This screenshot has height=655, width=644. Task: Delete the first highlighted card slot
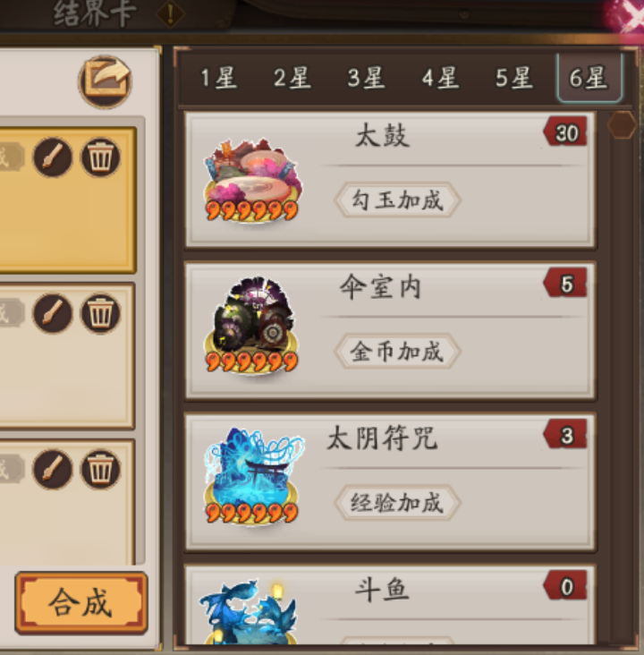point(101,157)
